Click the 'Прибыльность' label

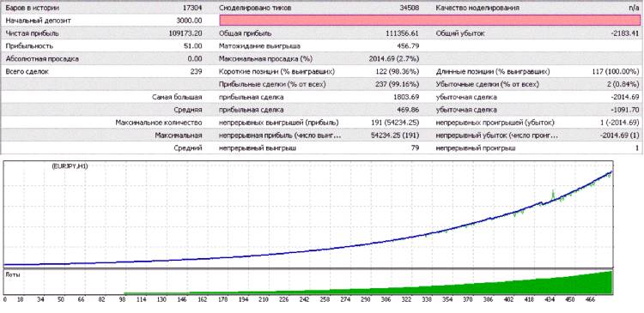tap(29, 46)
